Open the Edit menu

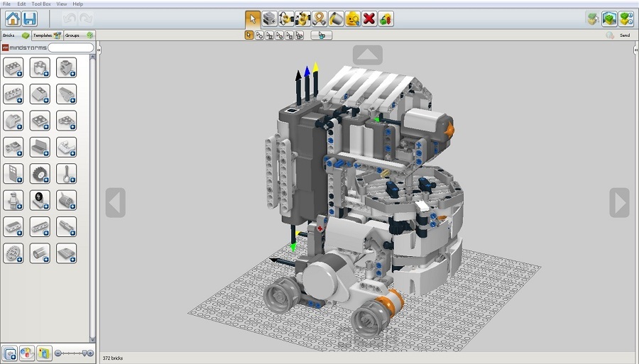coord(21,4)
